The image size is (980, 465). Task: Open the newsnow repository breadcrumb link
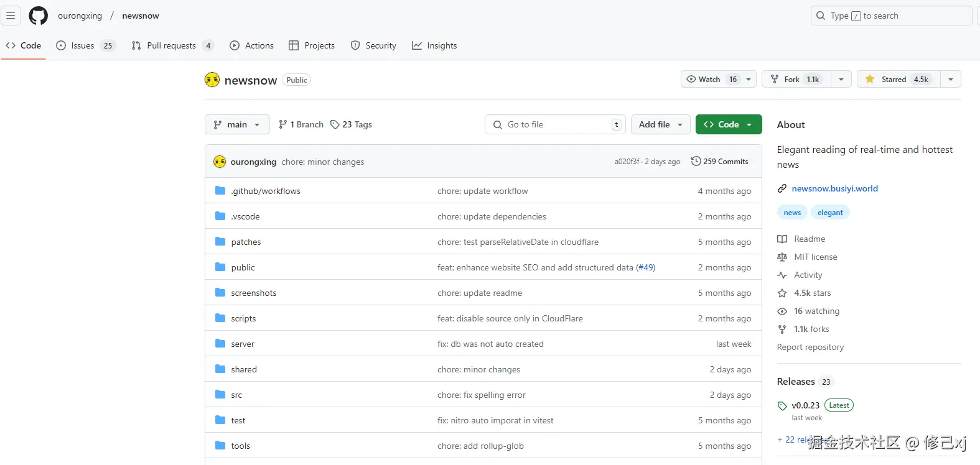pos(141,16)
